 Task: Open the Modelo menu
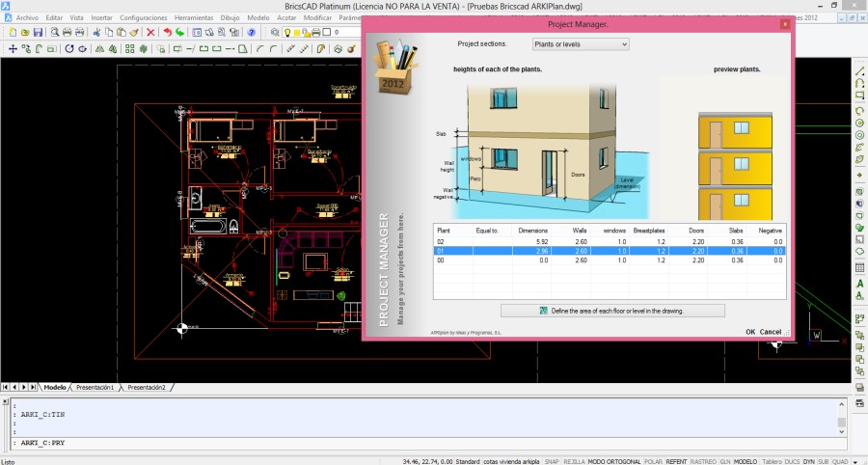point(258,17)
